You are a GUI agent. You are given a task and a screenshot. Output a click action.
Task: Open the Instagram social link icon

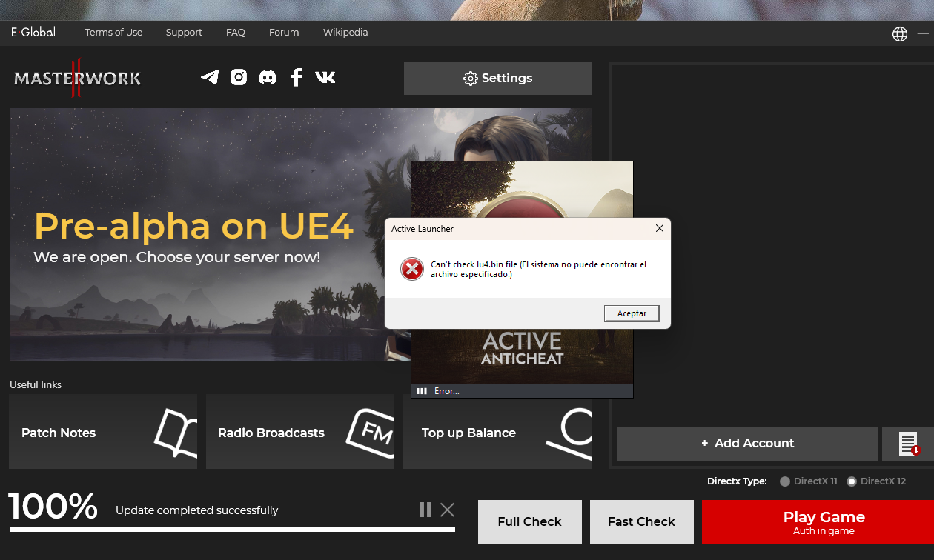pos(239,77)
